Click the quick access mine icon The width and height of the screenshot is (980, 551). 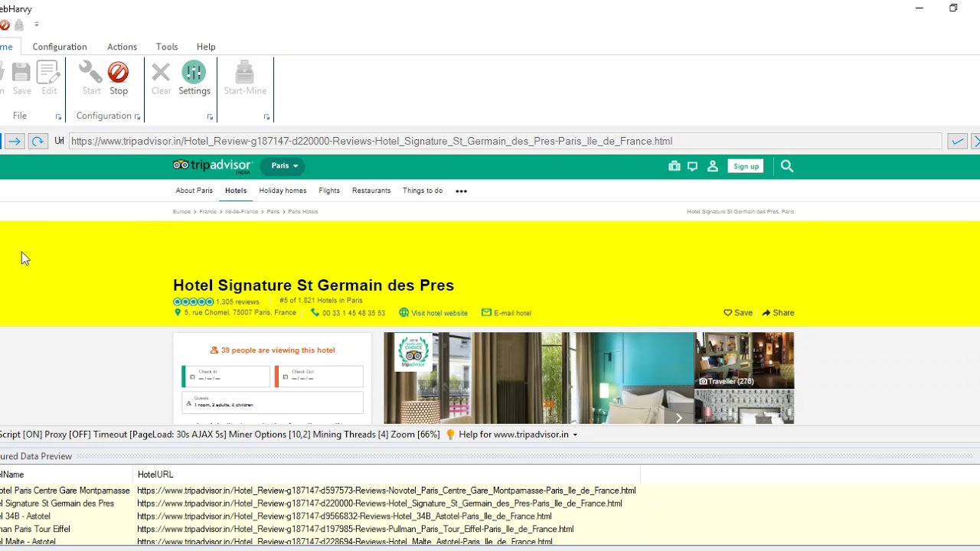pyautogui.click(x=19, y=25)
